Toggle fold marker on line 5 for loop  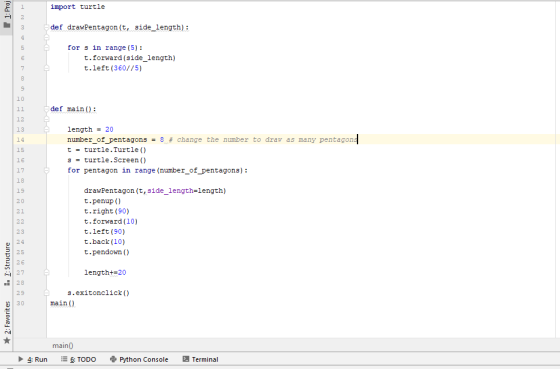(x=46, y=48)
